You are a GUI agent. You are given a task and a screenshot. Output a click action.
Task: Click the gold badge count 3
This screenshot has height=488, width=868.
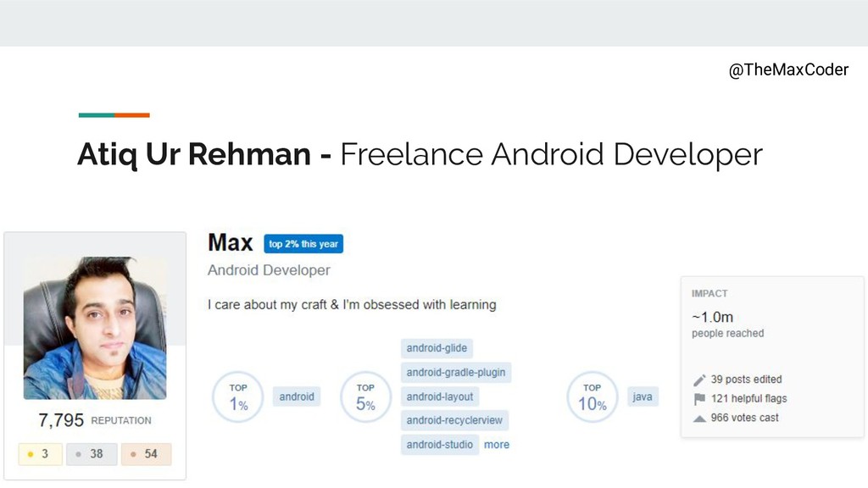point(39,454)
